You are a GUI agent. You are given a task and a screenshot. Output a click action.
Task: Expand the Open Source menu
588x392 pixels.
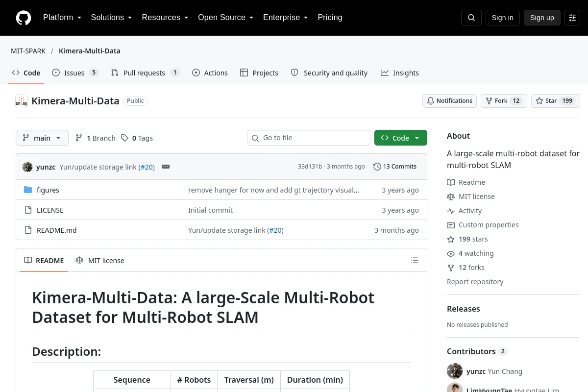pyautogui.click(x=225, y=18)
